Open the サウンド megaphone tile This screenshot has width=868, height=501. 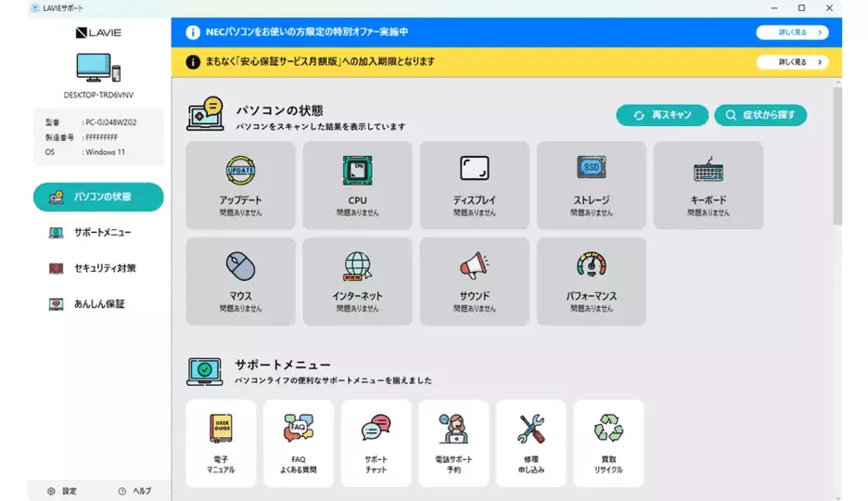(x=474, y=281)
